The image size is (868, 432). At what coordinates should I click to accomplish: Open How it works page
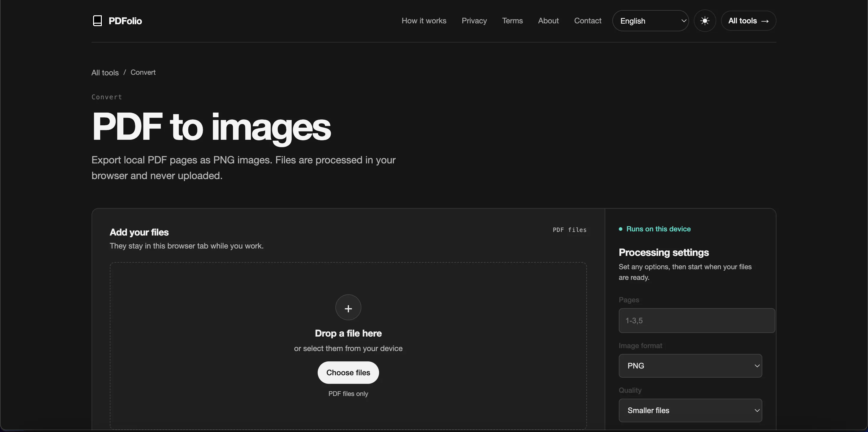pos(424,21)
